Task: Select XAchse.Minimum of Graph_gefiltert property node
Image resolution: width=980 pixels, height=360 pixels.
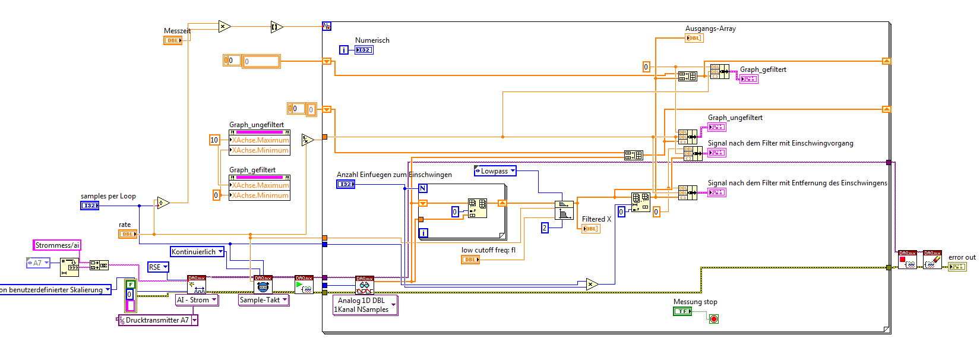Action: 260,195
